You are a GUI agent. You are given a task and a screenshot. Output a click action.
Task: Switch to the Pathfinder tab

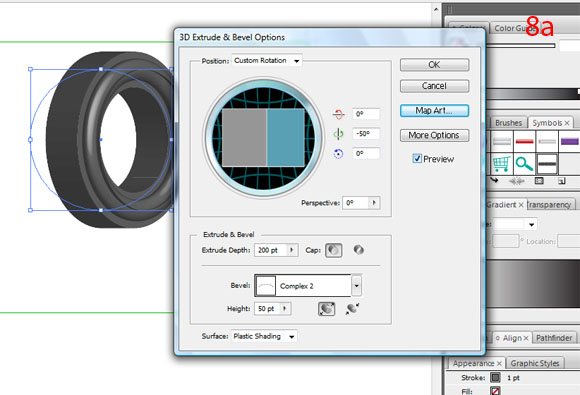(554, 338)
